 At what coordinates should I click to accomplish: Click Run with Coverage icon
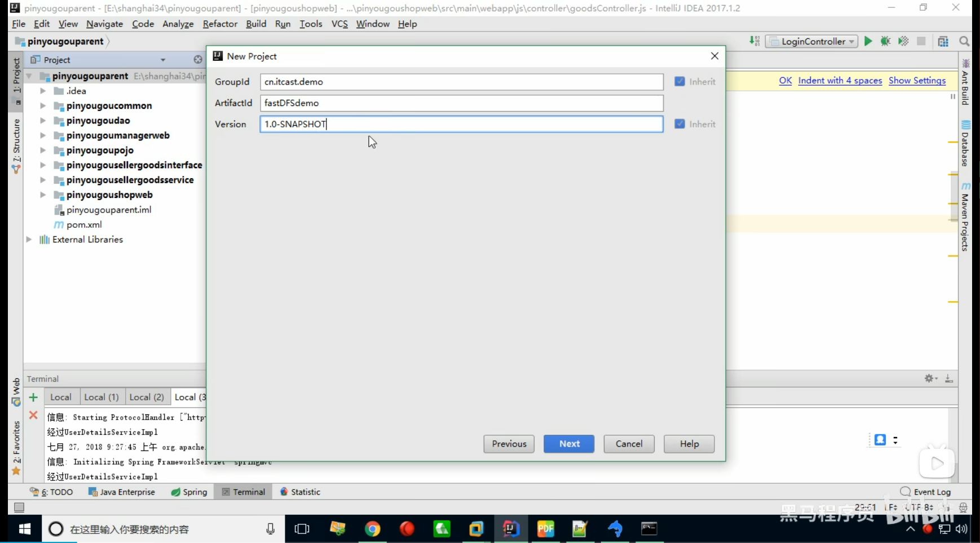903,41
